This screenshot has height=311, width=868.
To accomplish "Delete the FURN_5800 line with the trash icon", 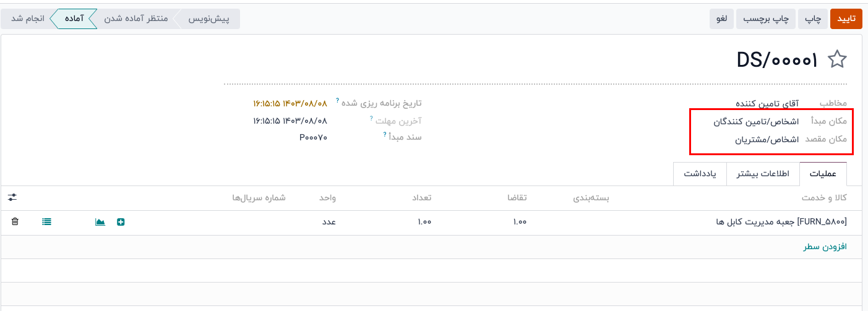I will [15, 221].
